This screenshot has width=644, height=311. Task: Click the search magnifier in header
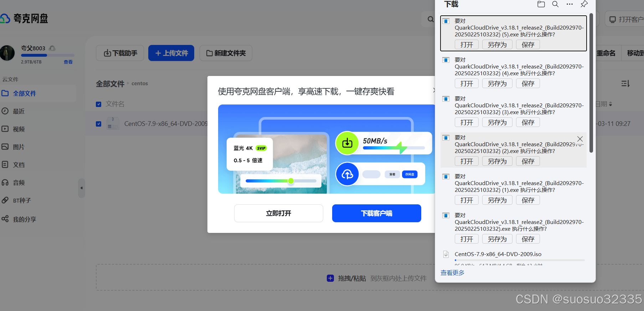click(x=431, y=19)
